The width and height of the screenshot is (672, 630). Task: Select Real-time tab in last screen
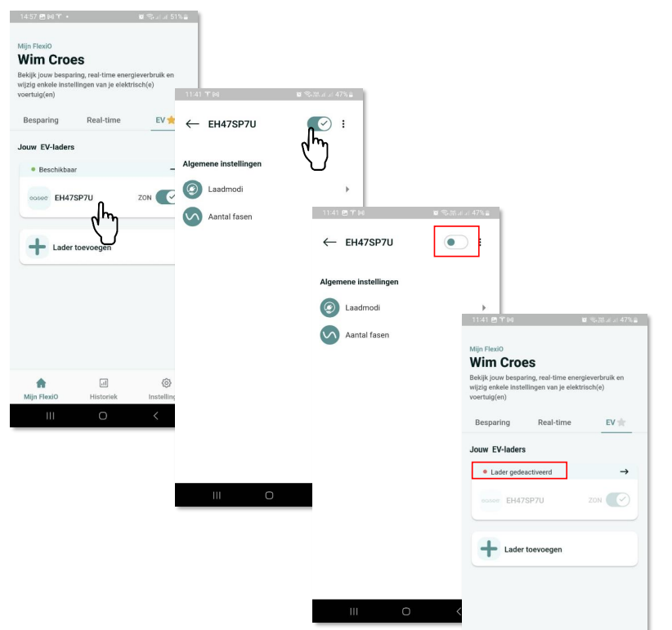(554, 422)
